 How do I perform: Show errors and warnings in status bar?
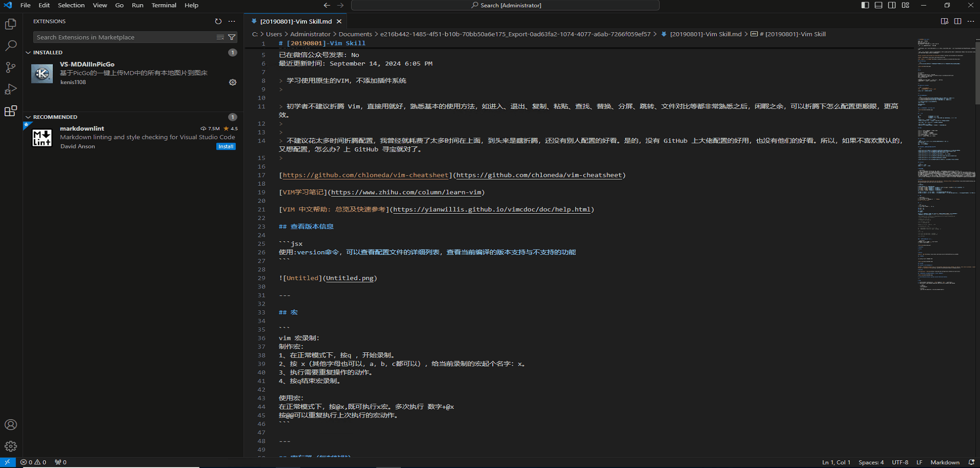point(33,462)
